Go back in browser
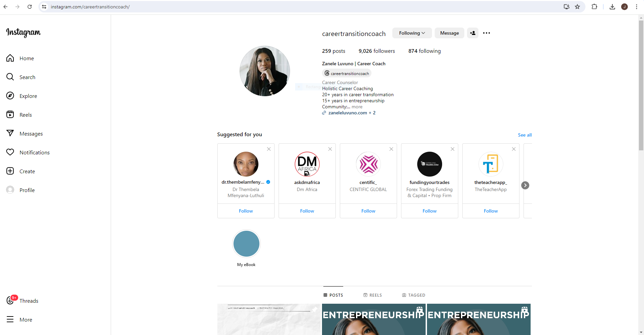 pos(5,7)
